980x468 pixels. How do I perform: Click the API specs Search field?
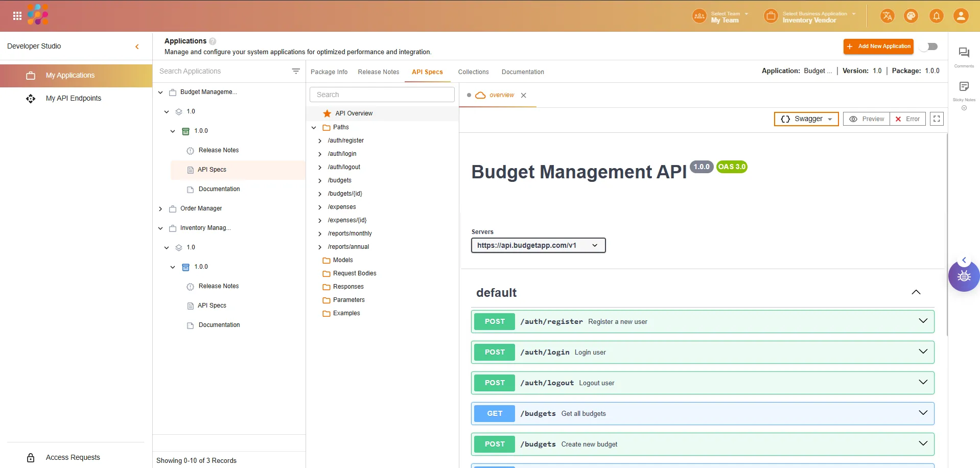click(x=382, y=95)
